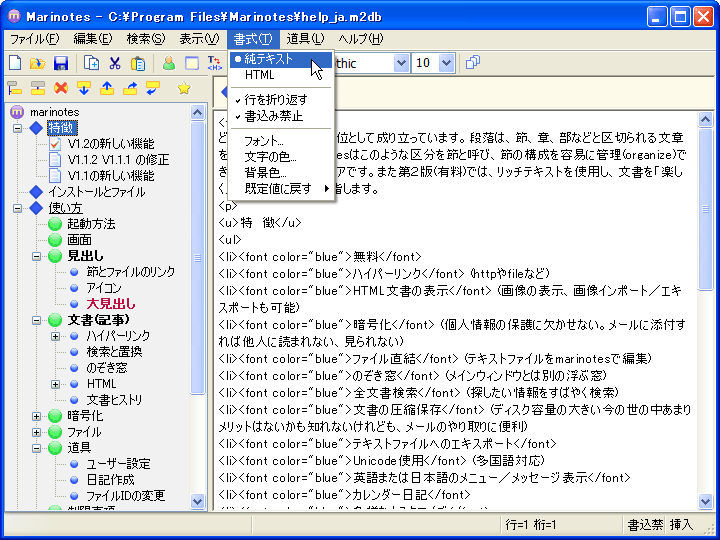Open the font size 10 dropdown
Image resolution: width=720 pixels, height=540 pixels.
click(446, 63)
